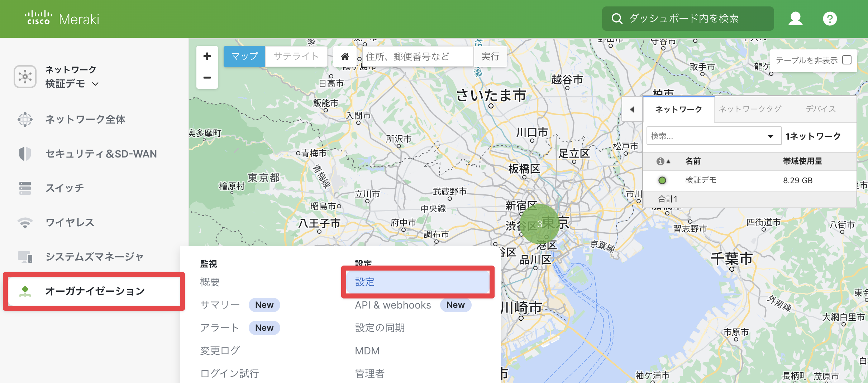
Task: Click the ワイヤレス wifi icon
Action: click(x=25, y=222)
